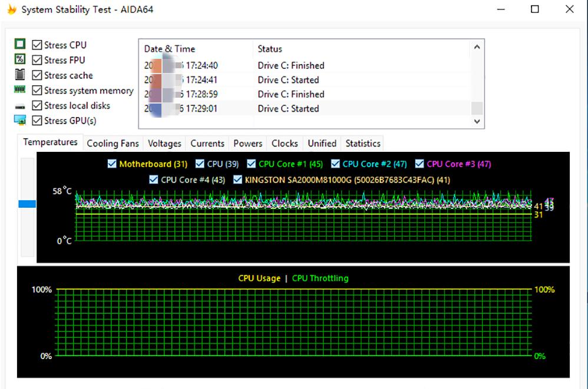Click the Stress FPU percentage icon

(19, 60)
